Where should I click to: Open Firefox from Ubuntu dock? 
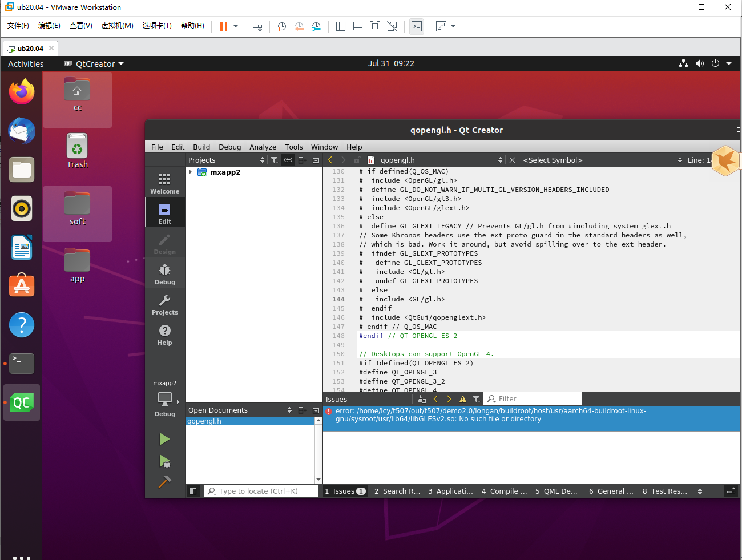coord(22,92)
